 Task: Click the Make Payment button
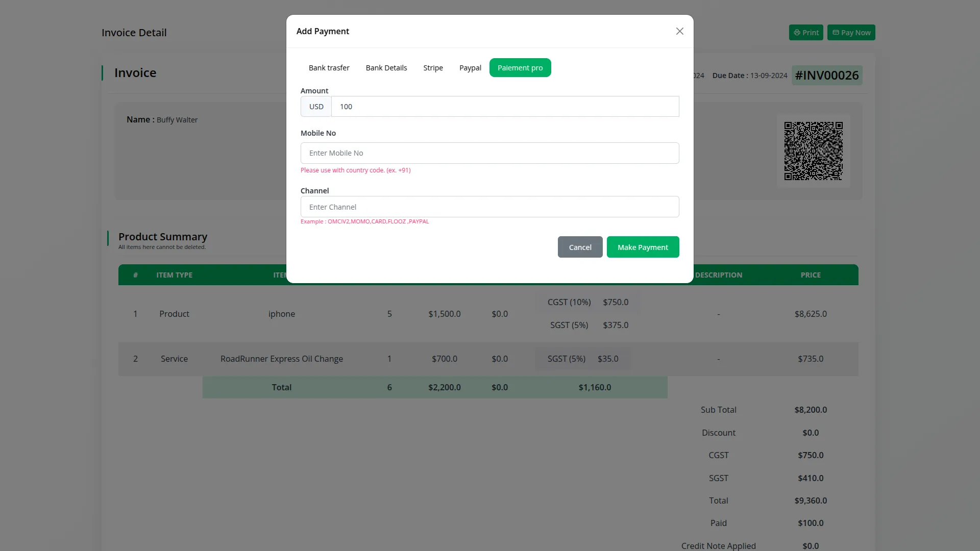tap(643, 247)
